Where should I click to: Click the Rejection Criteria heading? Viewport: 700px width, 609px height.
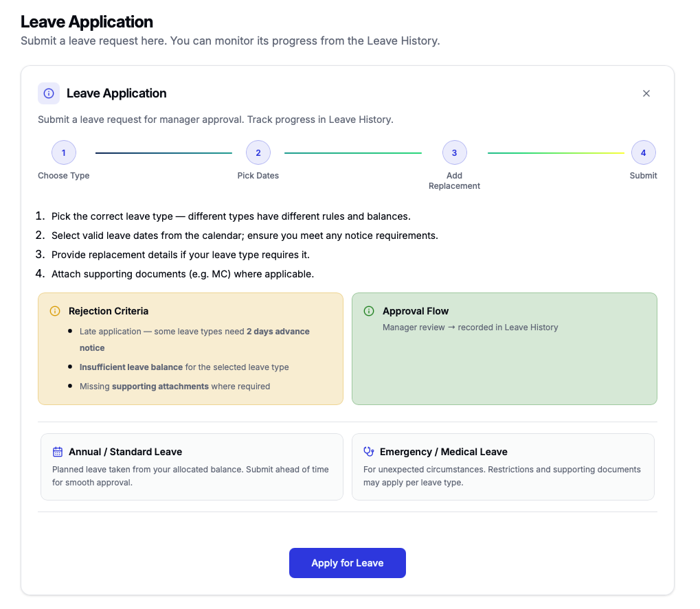tap(109, 311)
